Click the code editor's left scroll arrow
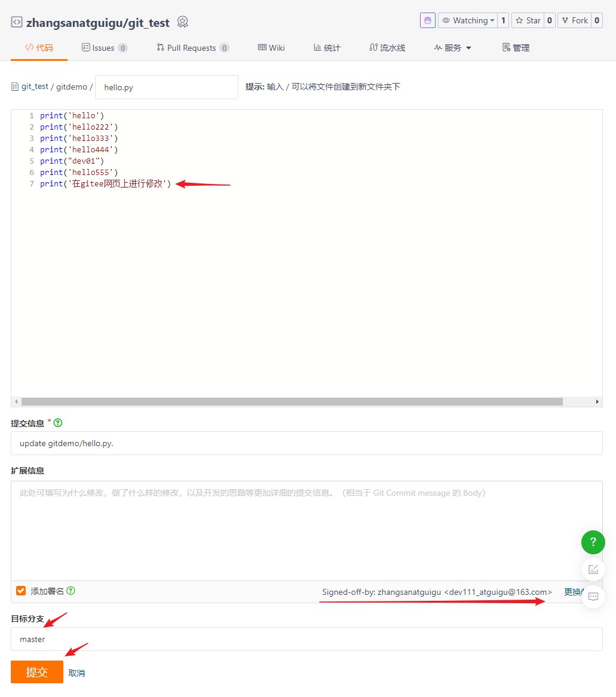This screenshot has width=616, height=697. click(16, 402)
